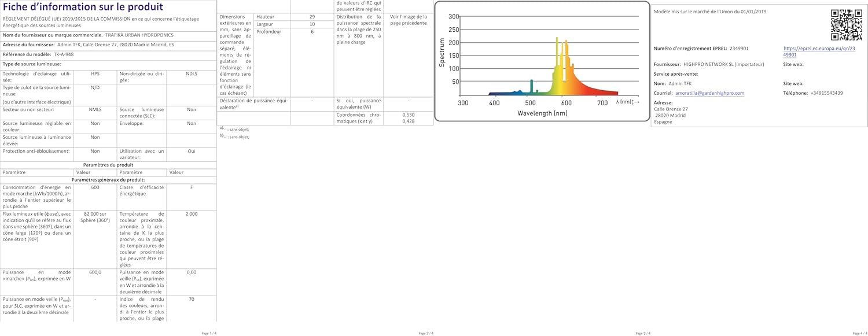Click the 'Page 3 / 4' footer
The width and height of the screenshot is (868, 336).
point(642,333)
